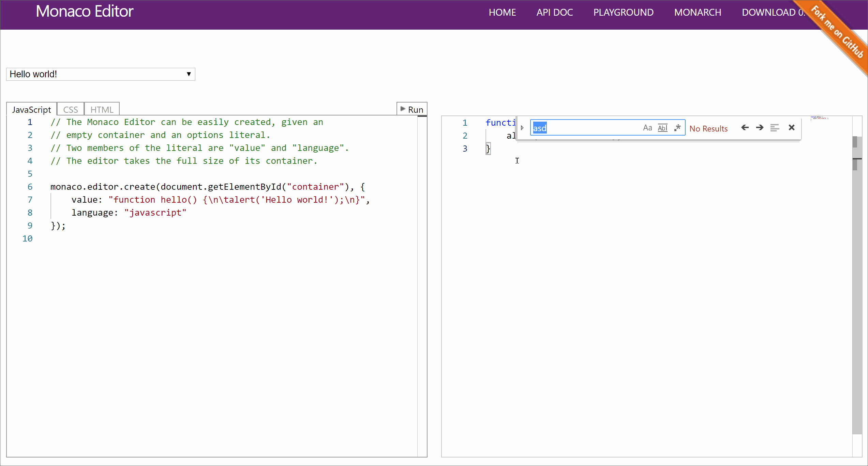Enable regular expression search toggle

tap(677, 128)
